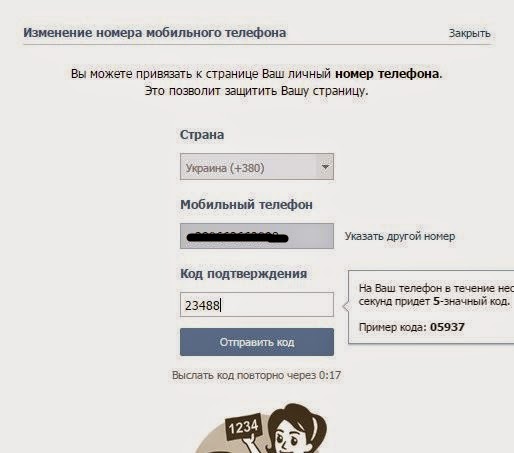514x453 pixels.
Task: Click the Код подтверждения label
Action: coord(244,274)
